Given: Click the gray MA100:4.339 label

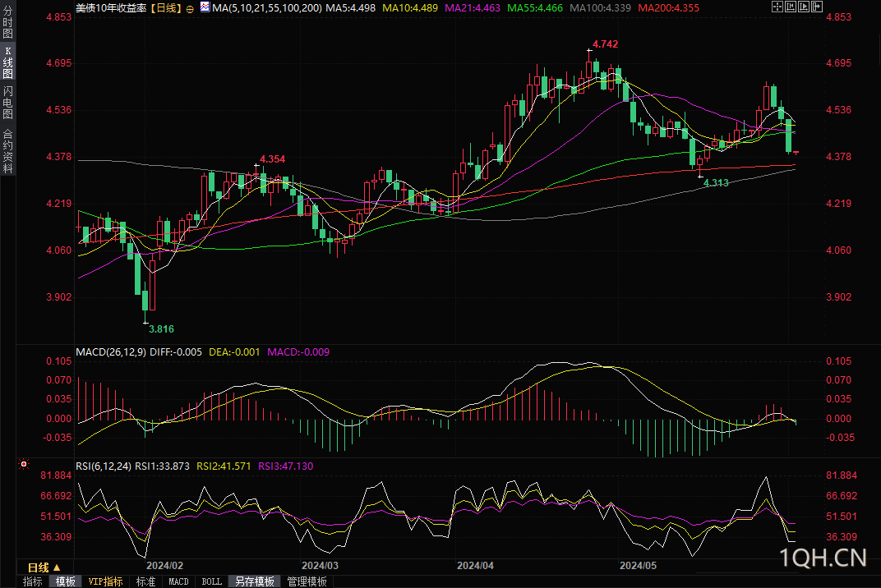Looking at the screenshot, I should tap(600, 8).
